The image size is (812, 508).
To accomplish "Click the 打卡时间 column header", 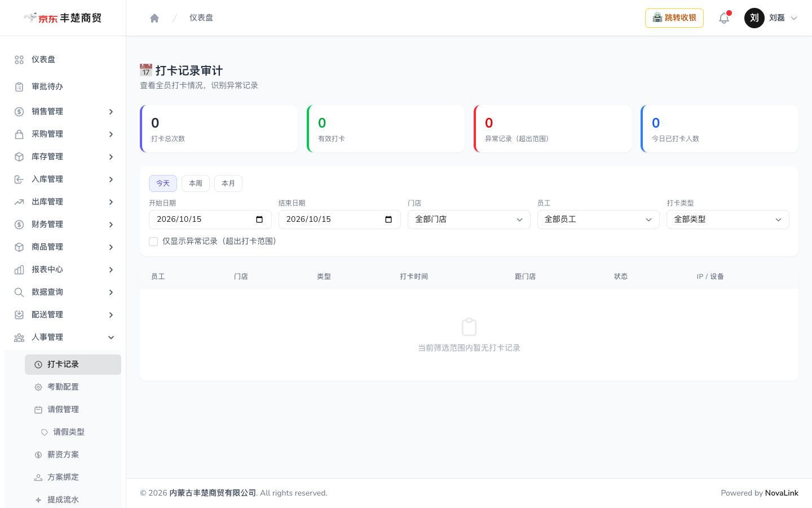I will pyautogui.click(x=414, y=277).
